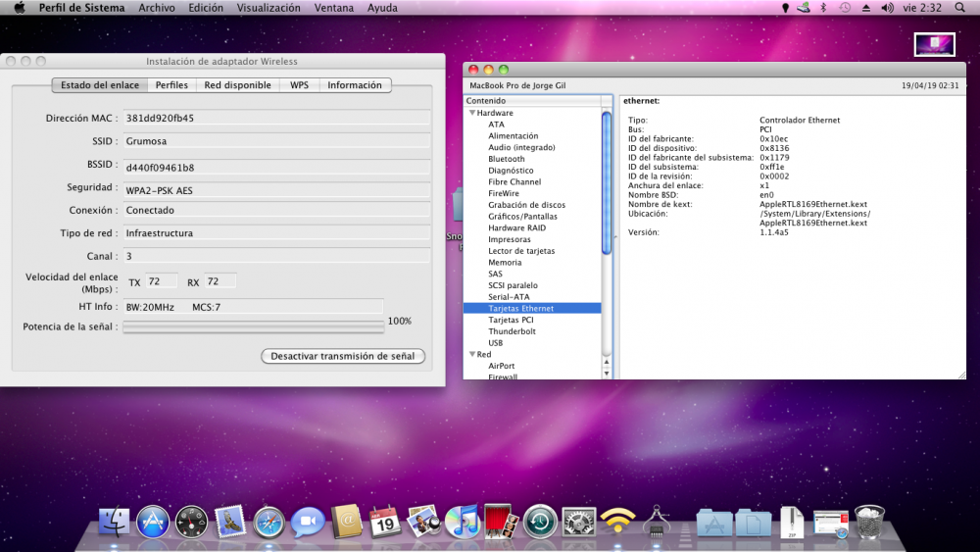The width and height of the screenshot is (980, 552).
Task: Switch to the WPS tab
Action: pos(299,85)
